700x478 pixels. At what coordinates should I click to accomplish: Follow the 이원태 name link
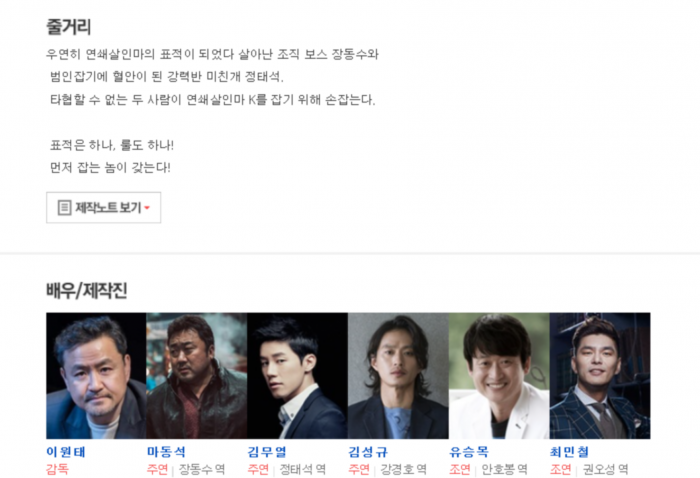(x=66, y=452)
